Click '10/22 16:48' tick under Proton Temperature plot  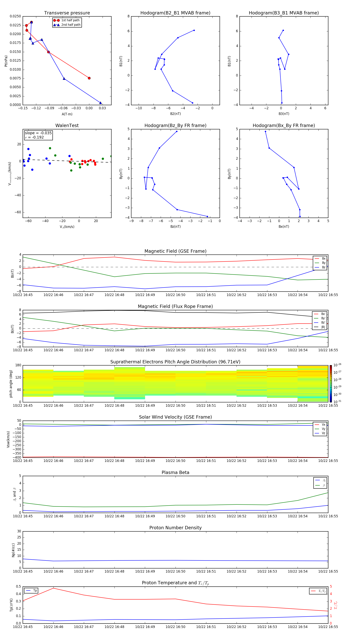(114, 627)
